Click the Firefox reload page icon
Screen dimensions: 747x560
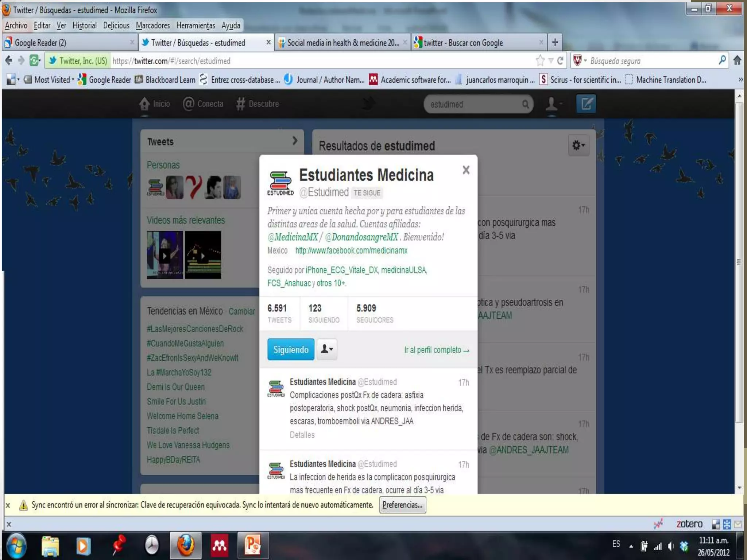(560, 61)
